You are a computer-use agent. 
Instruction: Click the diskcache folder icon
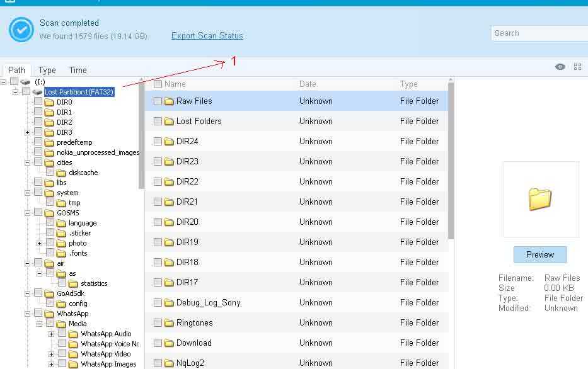point(61,173)
